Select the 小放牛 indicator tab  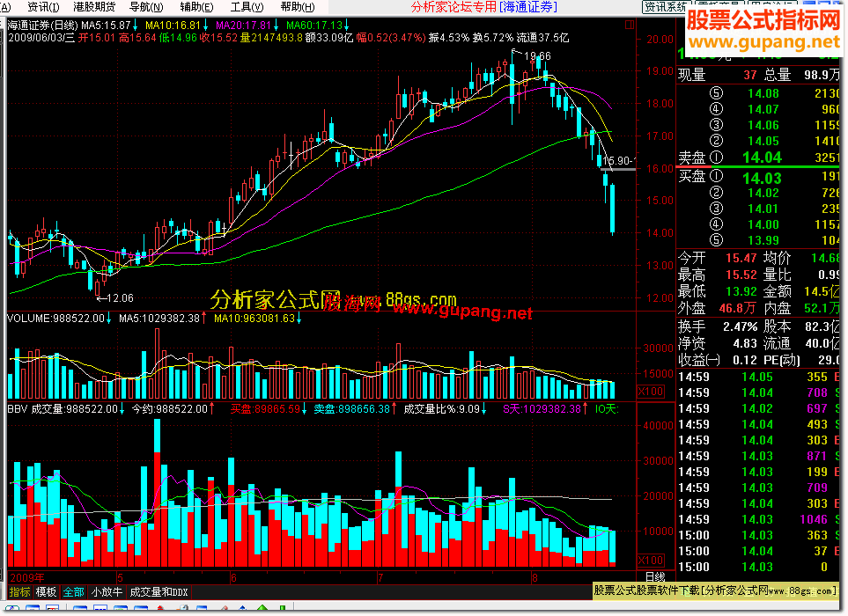click(x=107, y=592)
